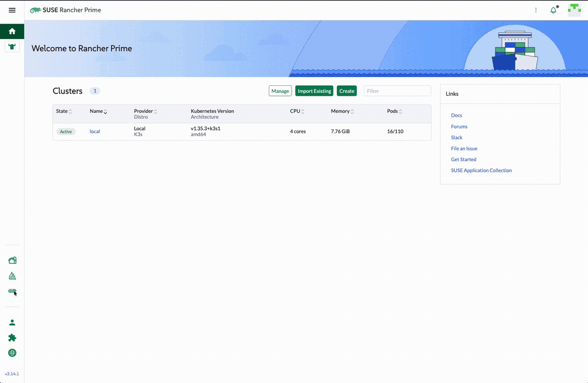Open Virtualization Management harvester icon
588x383 pixels.
[12, 291]
